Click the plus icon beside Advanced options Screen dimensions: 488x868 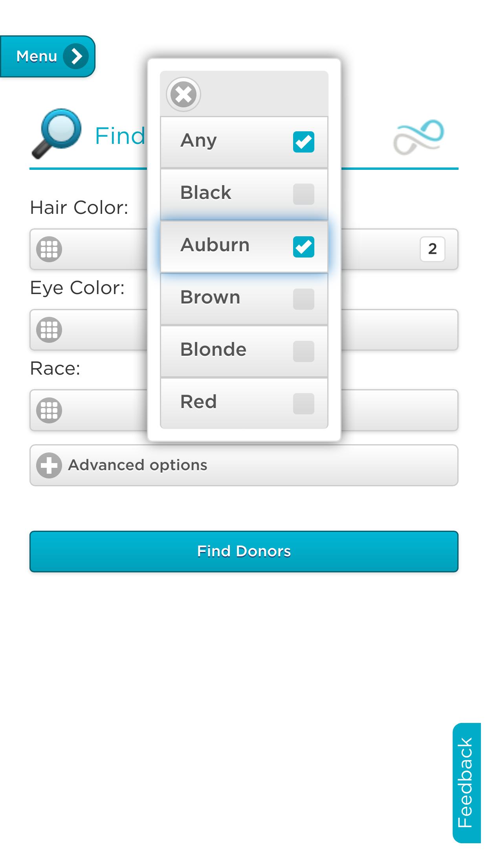pyautogui.click(x=49, y=465)
